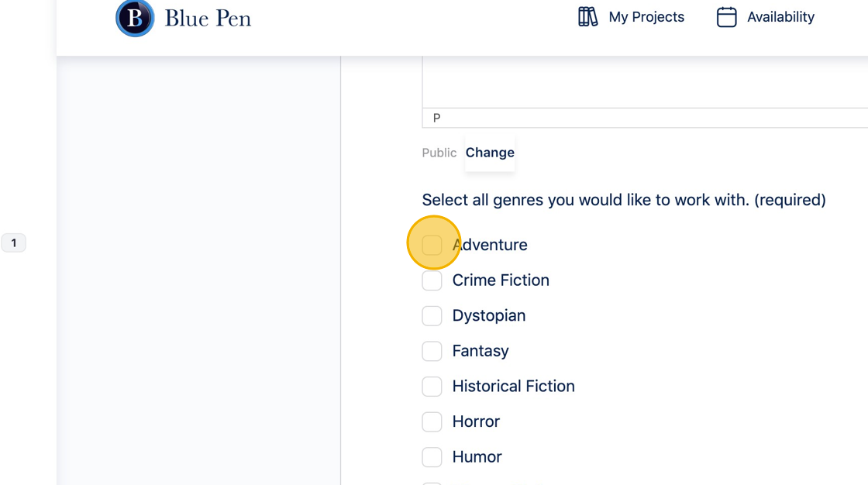Click inside the rich text editor area
The width and height of the screenshot is (868, 485).
[645, 81]
